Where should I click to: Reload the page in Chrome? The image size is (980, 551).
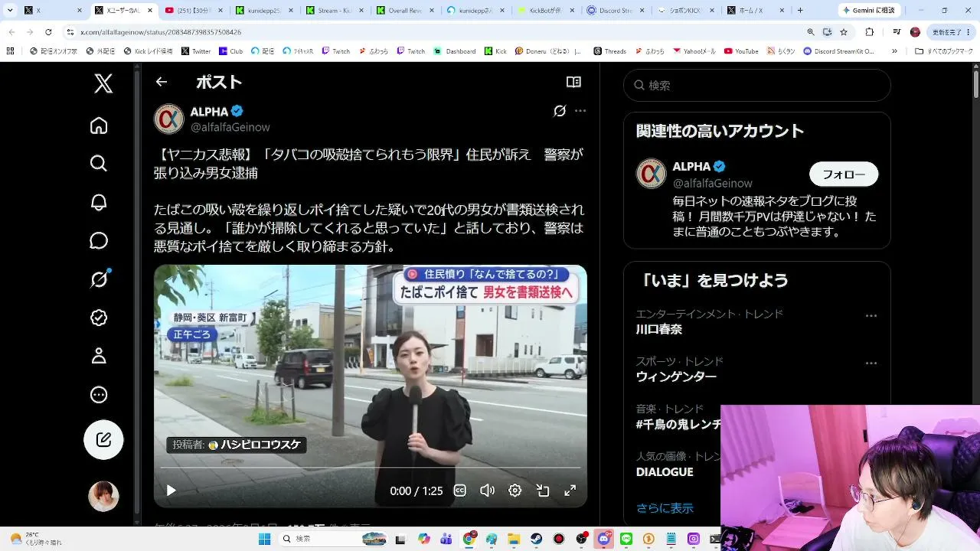pos(48,32)
